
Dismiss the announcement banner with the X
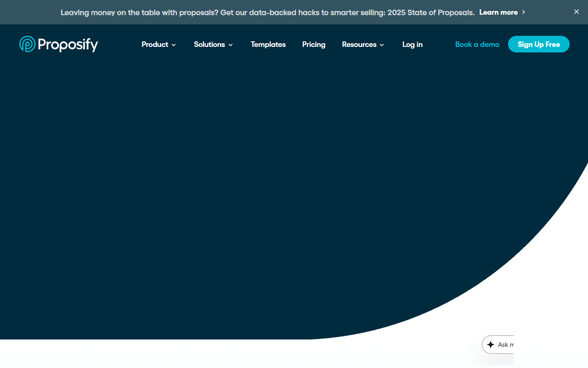[577, 12]
